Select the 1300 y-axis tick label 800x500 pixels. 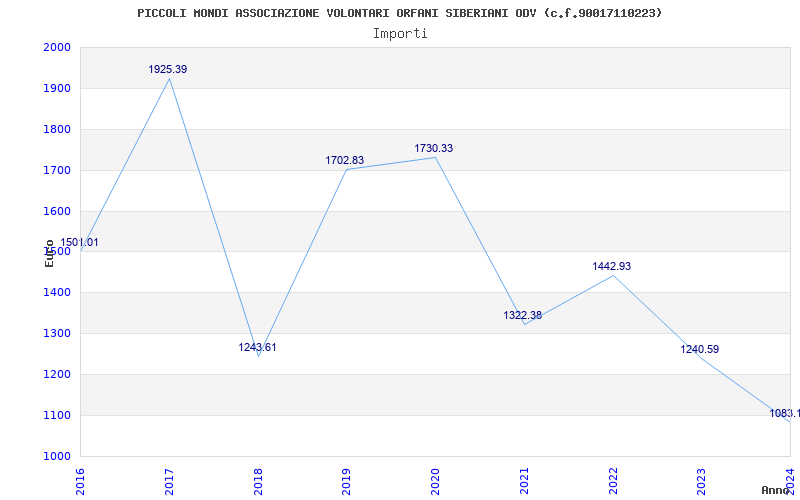pos(57,333)
